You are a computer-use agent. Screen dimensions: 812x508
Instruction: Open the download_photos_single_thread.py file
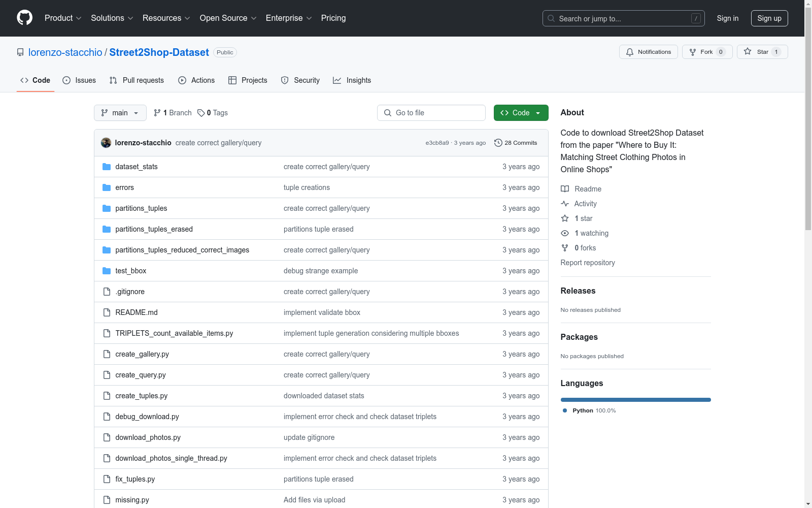(171, 458)
